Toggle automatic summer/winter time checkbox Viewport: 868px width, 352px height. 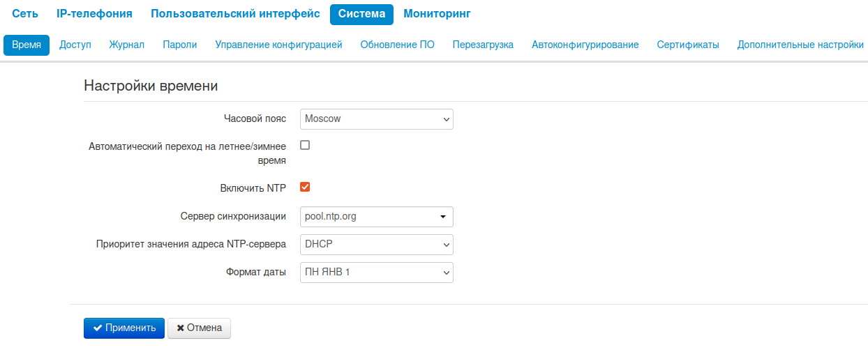click(305, 146)
